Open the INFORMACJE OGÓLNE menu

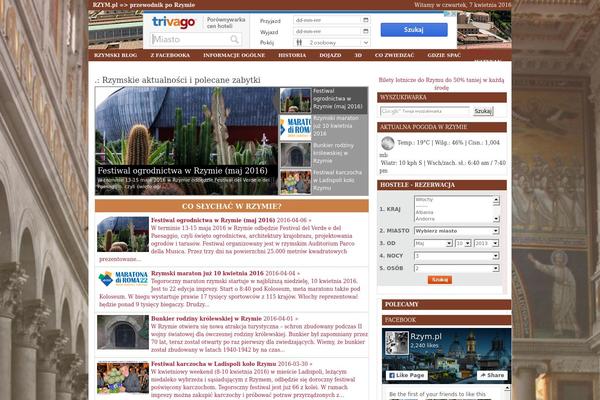point(234,55)
